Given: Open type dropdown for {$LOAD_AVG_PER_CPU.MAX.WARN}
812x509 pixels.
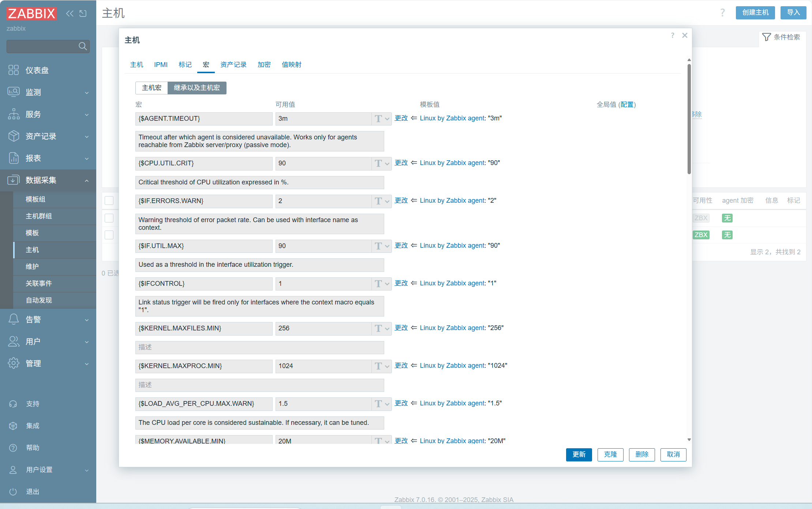Looking at the screenshot, I should click(x=382, y=404).
